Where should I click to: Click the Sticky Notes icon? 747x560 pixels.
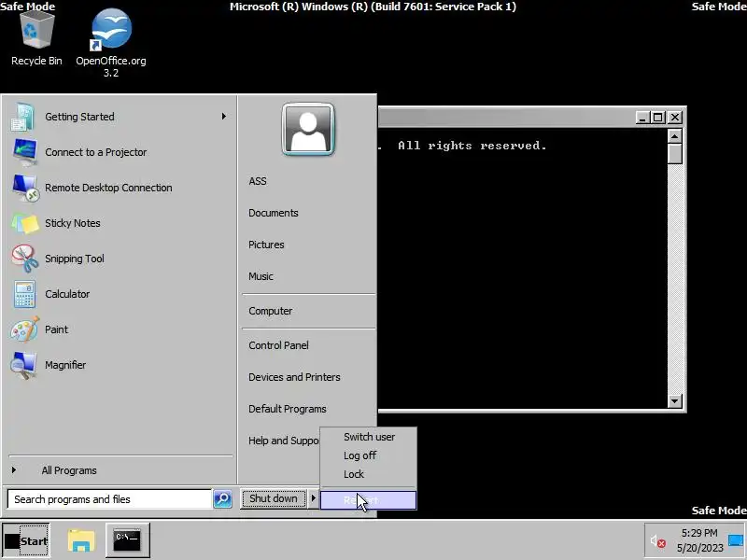[24, 223]
